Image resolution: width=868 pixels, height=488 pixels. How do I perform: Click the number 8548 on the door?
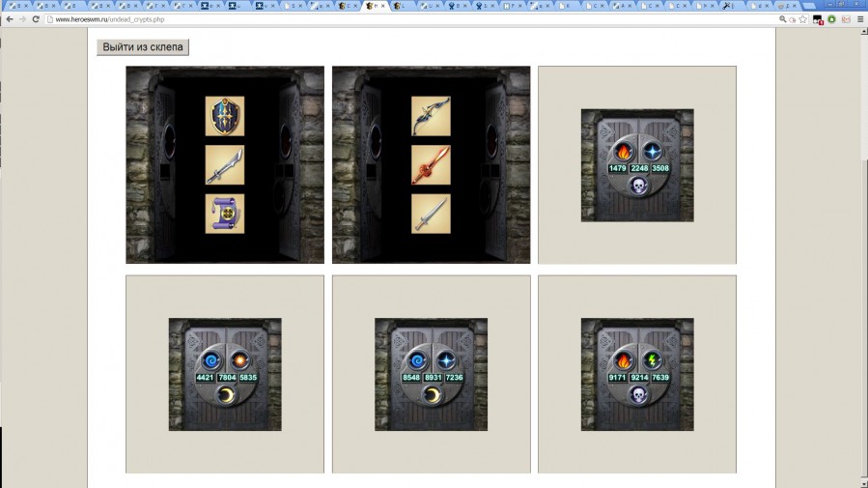tap(410, 378)
